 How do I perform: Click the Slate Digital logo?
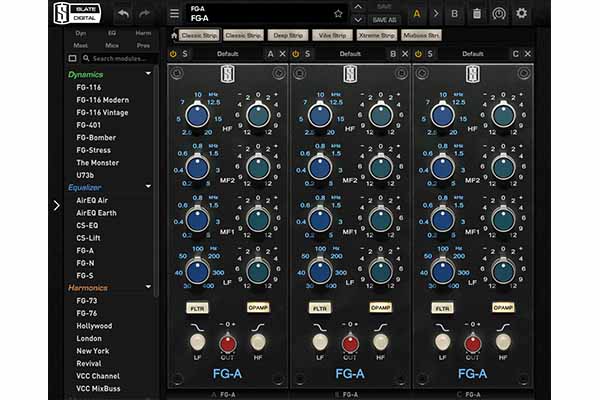click(x=77, y=13)
